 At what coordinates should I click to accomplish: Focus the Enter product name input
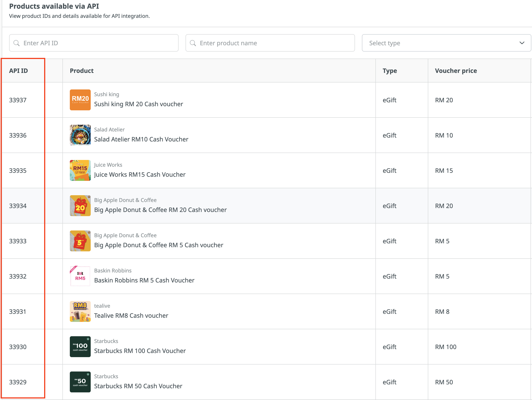pyautogui.click(x=274, y=43)
